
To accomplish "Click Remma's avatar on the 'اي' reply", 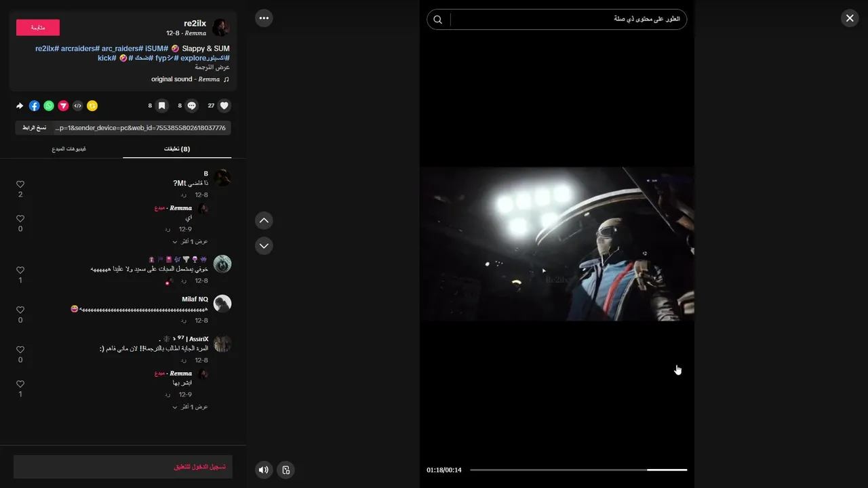I will 203,208.
